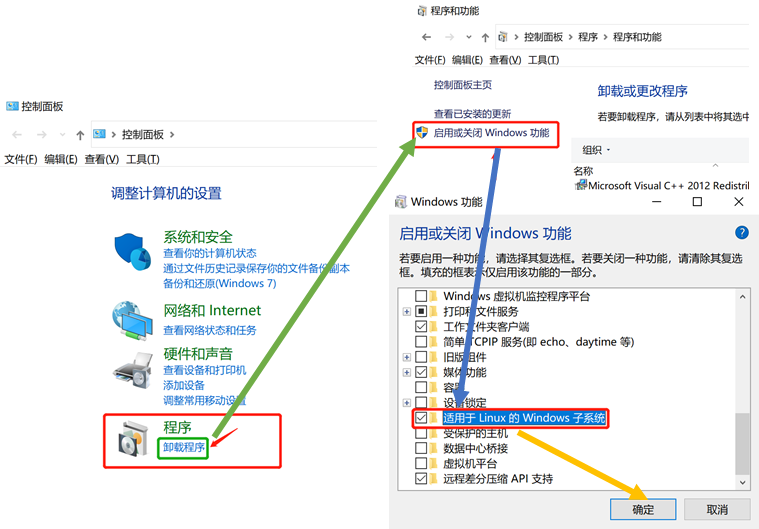This screenshot has height=529, width=759.
Task: Click the Programs and Features address bar icon
Action: tap(503, 37)
